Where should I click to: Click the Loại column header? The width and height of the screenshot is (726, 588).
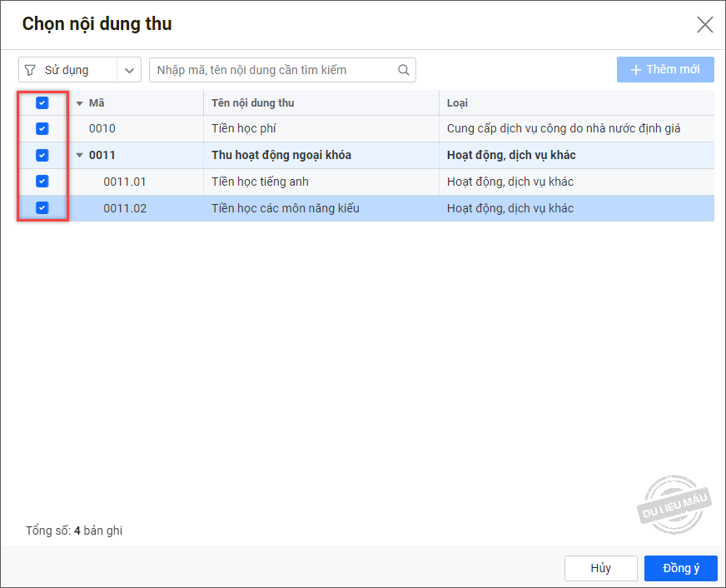[x=457, y=102]
